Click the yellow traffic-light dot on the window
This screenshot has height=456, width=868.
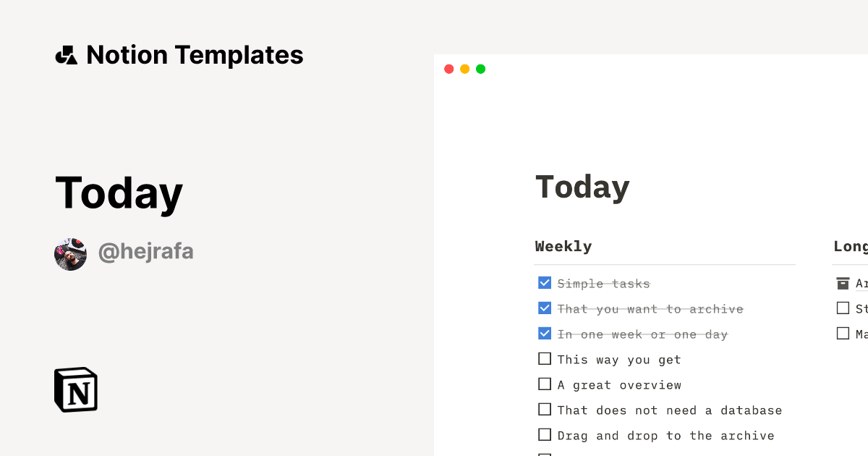[x=464, y=69]
